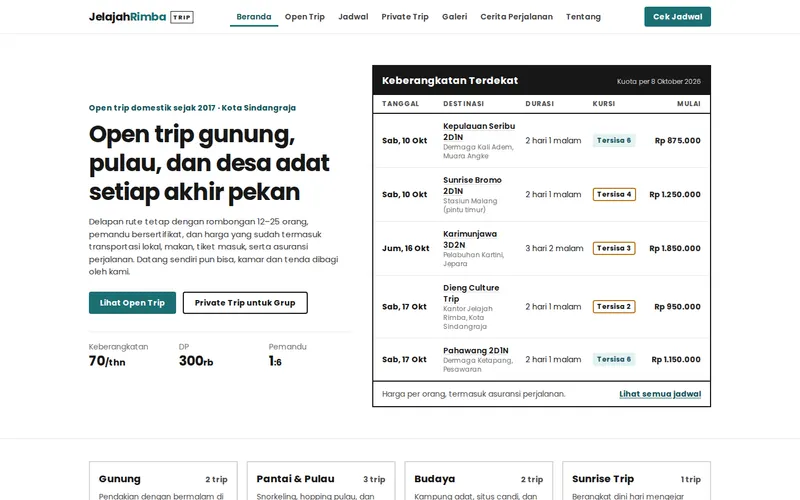The image size is (800, 500).
Task: Click Harga per orang footer note
Action: click(473, 394)
